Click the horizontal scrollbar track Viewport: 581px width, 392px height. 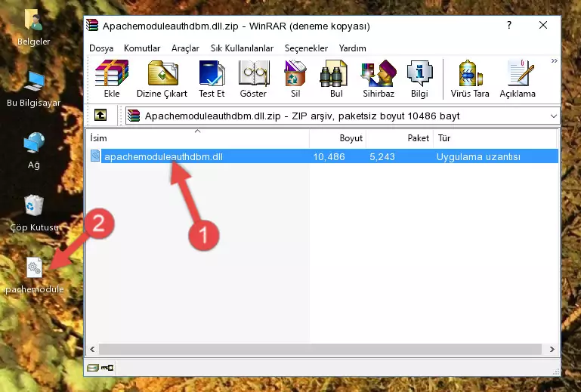pyautogui.click(x=320, y=349)
